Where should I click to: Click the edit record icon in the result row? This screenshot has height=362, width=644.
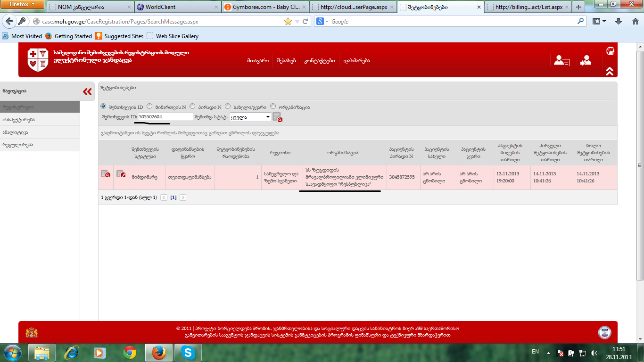[x=121, y=174]
